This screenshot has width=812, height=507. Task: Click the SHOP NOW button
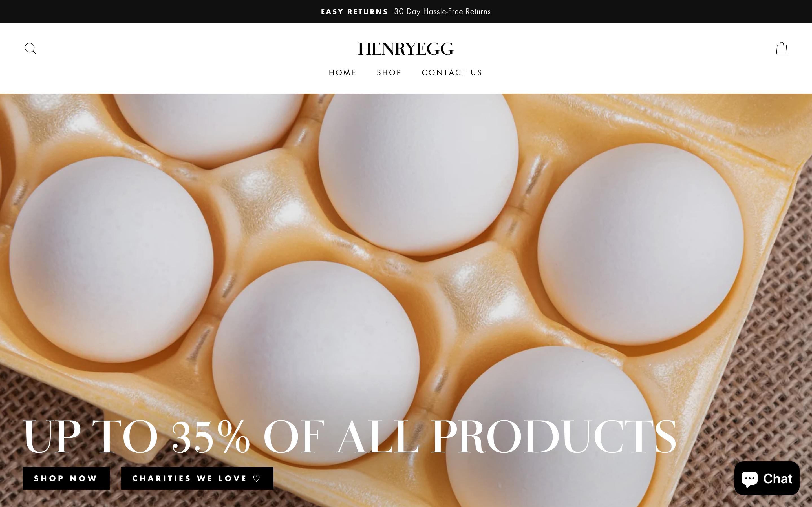click(66, 478)
